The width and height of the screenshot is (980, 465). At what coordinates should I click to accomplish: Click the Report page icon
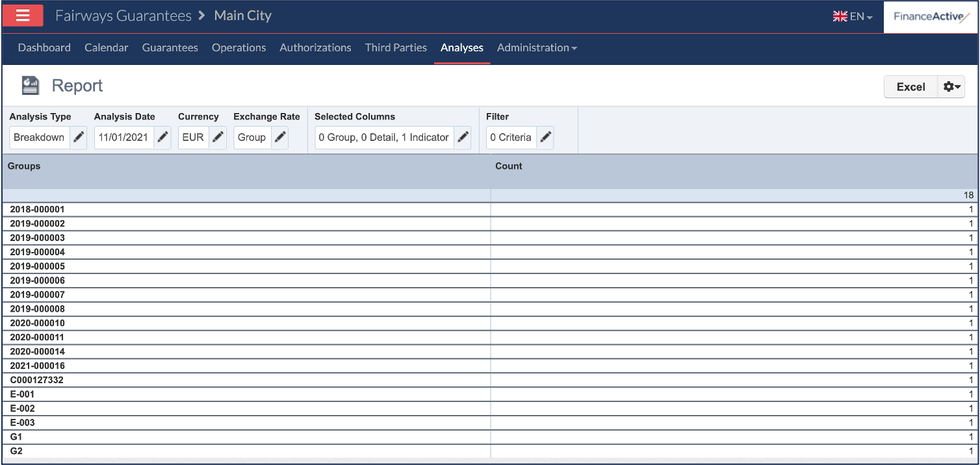pyautogui.click(x=31, y=86)
